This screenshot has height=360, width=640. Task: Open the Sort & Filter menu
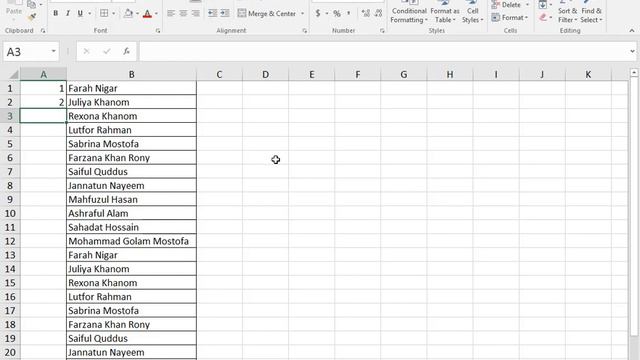567,12
